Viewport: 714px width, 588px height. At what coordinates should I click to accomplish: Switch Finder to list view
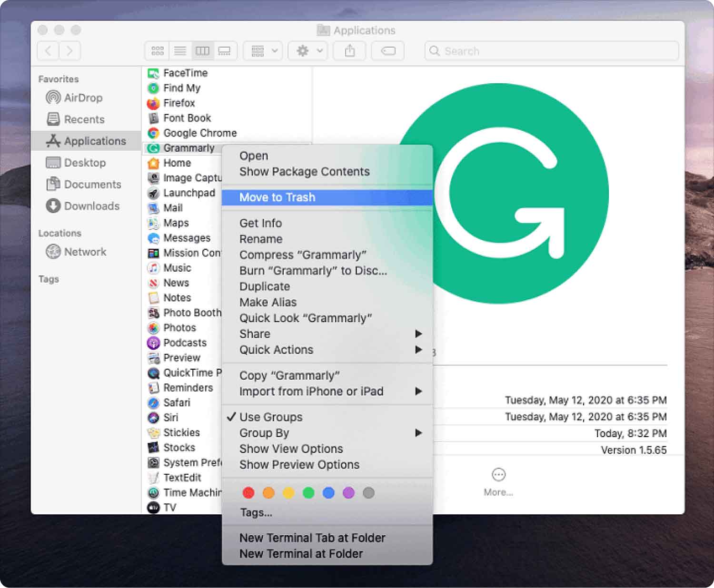pyautogui.click(x=180, y=51)
